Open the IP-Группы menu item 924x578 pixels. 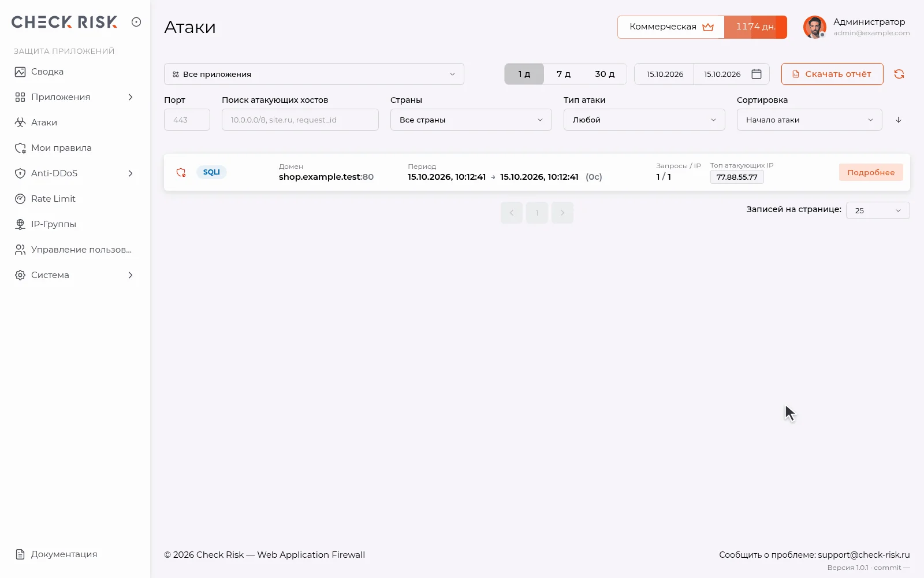(75, 224)
